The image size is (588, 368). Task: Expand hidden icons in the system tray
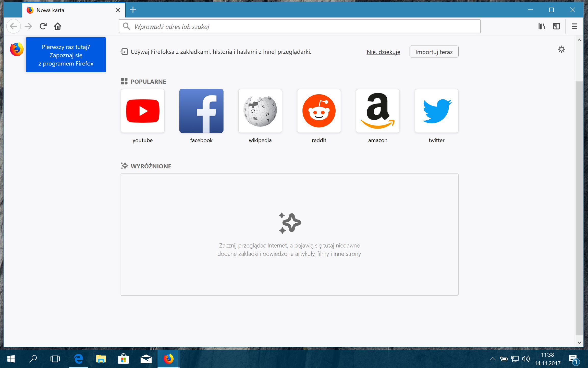493,359
